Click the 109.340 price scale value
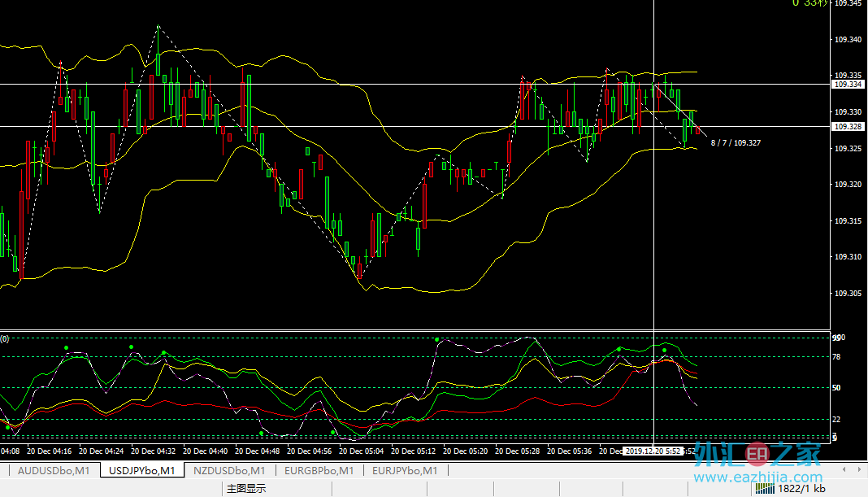The width and height of the screenshot is (868, 497). pyautogui.click(x=848, y=39)
